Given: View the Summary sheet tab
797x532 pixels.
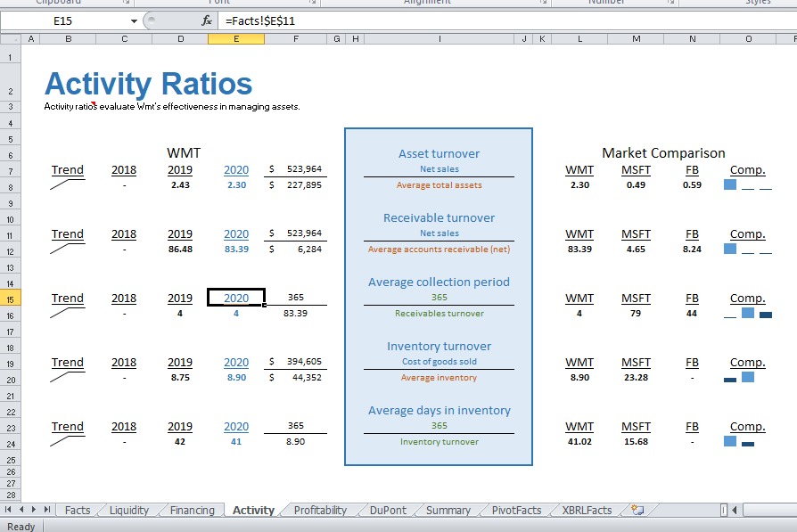Looking at the screenshot, I should 448,510.
